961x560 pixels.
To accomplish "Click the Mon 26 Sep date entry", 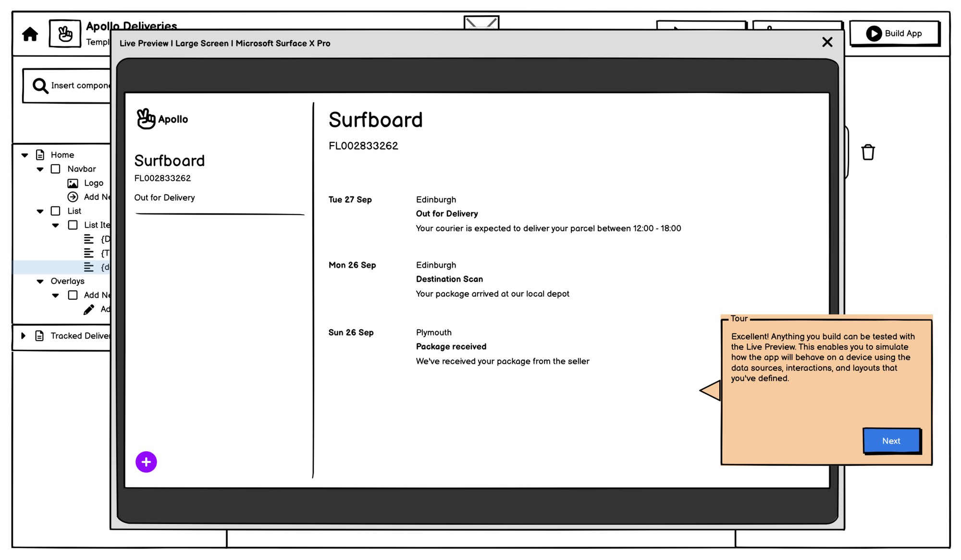I will [x=352, y=265].
